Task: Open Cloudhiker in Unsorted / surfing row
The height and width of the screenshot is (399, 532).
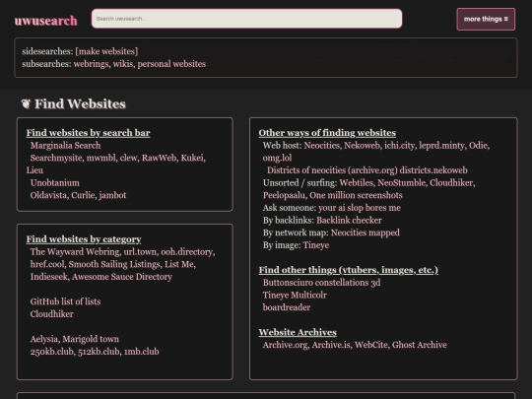Action: (x=451, y=183)
